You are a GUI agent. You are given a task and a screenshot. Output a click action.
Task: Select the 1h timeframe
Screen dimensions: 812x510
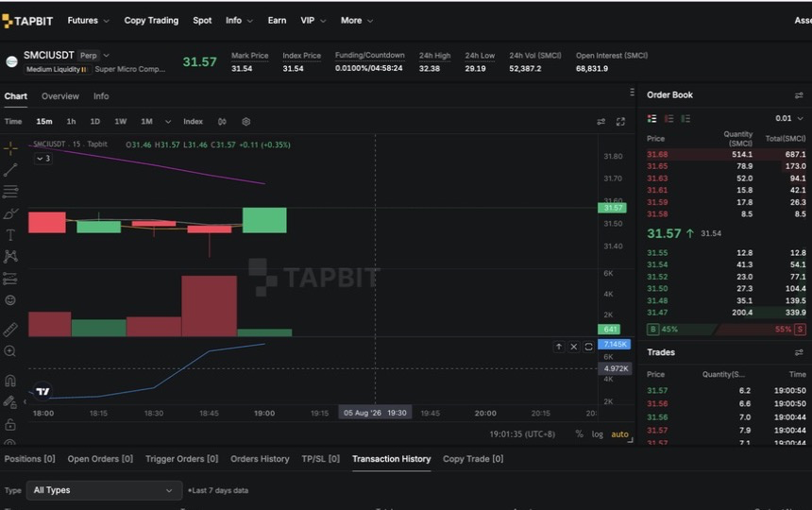[x=71, y=122]
